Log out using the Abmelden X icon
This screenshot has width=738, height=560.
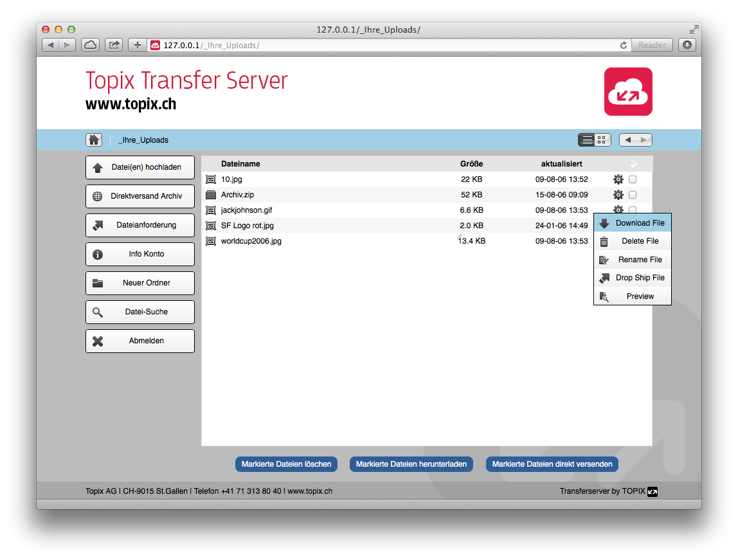coord(98,341)
